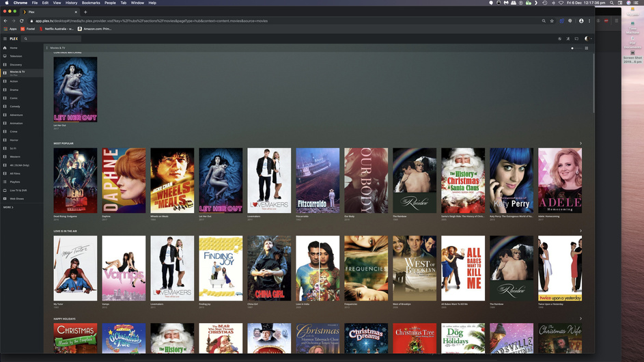
Task: Open All Babes Want To Kill Me poster
Action: tap(463, 268)
